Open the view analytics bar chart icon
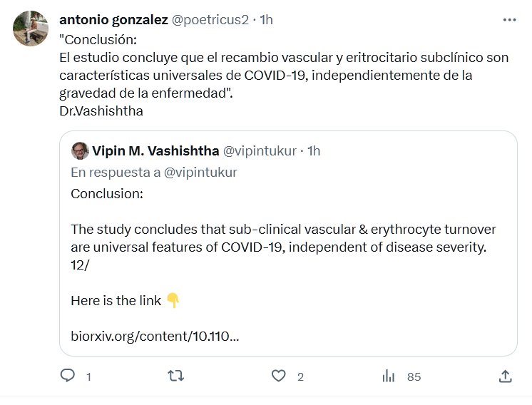This screenshot has width=532, height=405. [389, 376]
